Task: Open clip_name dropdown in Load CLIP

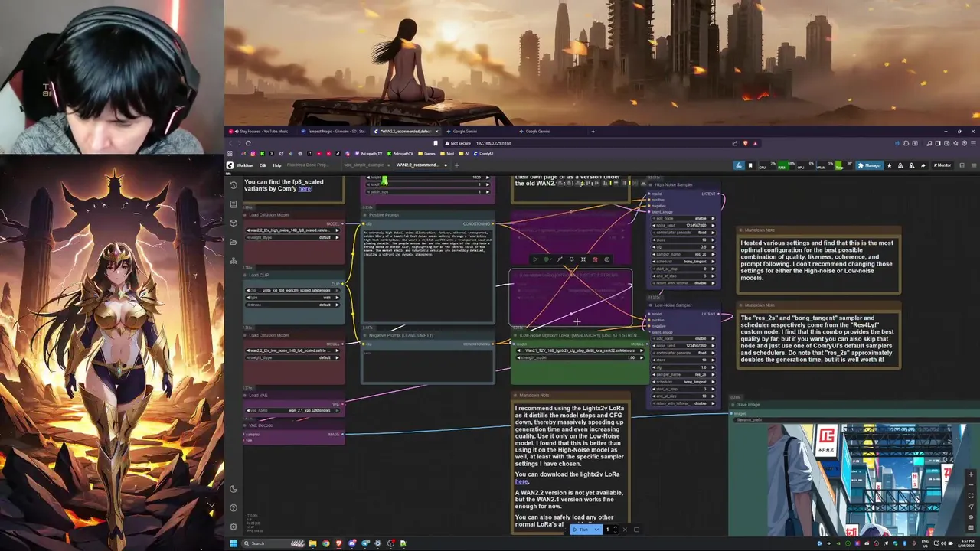Action: pyautogui.click(x=292, y=291)
